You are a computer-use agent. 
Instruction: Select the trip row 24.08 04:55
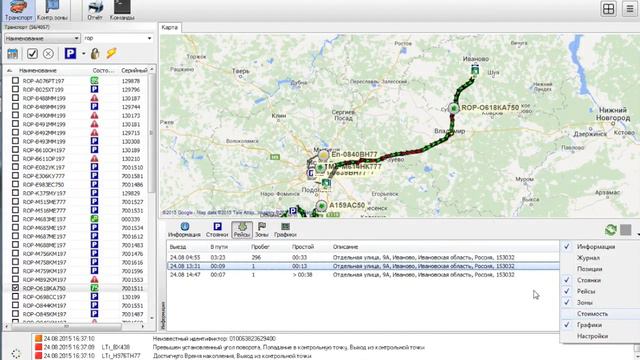pyautogui.click(x=363, y=258)
